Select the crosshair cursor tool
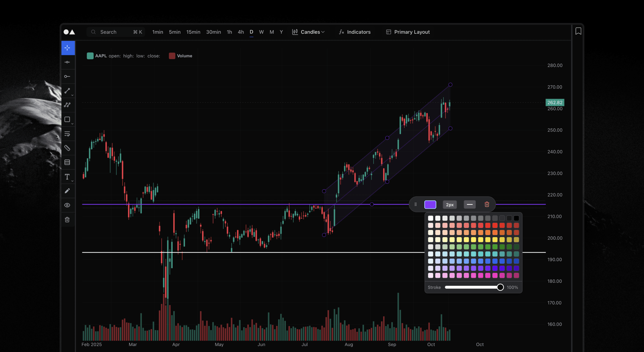This screenshot has width=644, height=352. (68, 48)
